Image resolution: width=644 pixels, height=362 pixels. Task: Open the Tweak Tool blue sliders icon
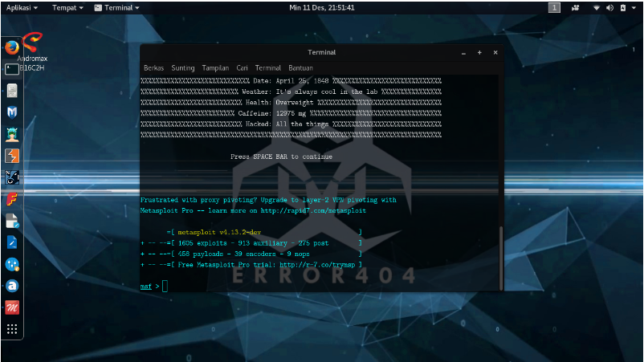click(12, 264)
